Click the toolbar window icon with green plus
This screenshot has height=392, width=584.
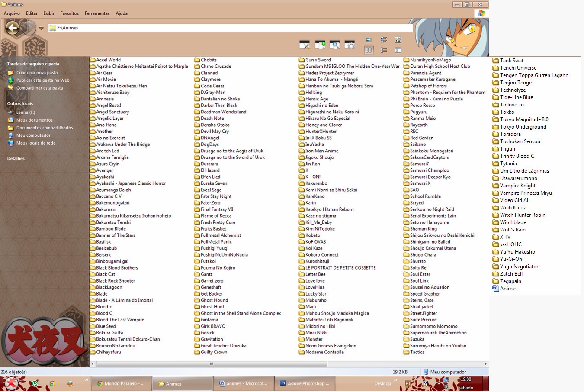pyautogui.click(x=320, y=45)
